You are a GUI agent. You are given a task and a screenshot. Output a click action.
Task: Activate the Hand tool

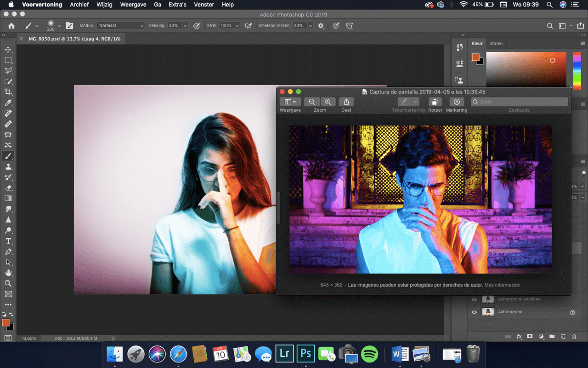click(8, 273)
